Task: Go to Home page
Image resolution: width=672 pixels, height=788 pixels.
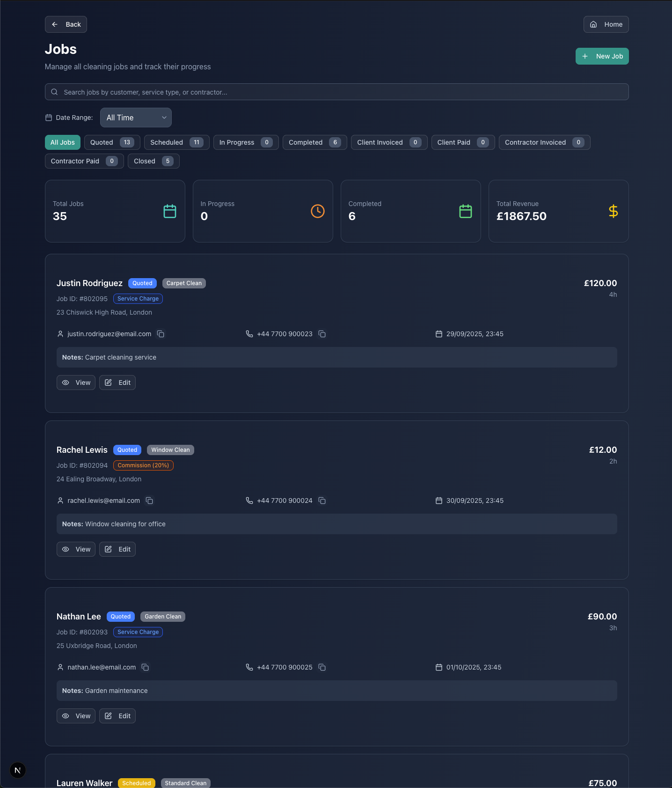Action: coord(606,24)
